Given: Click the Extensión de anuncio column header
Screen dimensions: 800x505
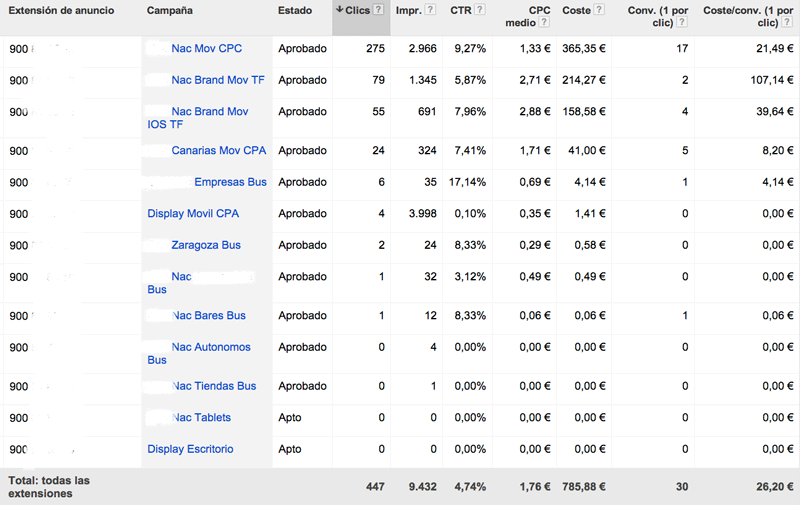Looking at the screenshot, I should point(61,10).
